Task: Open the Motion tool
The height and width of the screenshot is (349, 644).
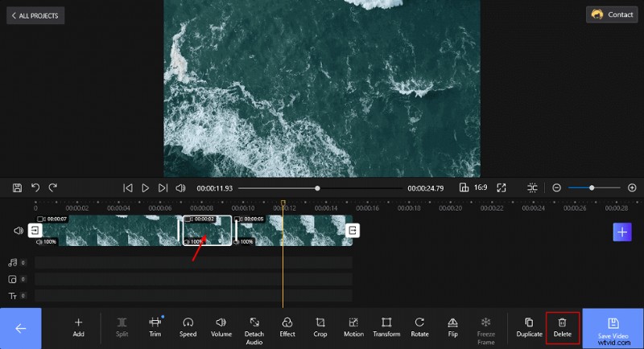Action: pos(353,327)
